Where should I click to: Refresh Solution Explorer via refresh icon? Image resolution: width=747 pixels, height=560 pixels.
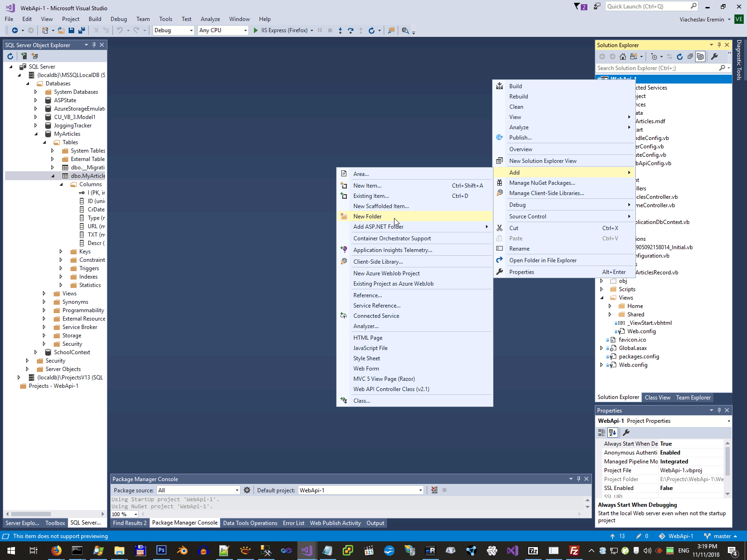pos(680,56)
